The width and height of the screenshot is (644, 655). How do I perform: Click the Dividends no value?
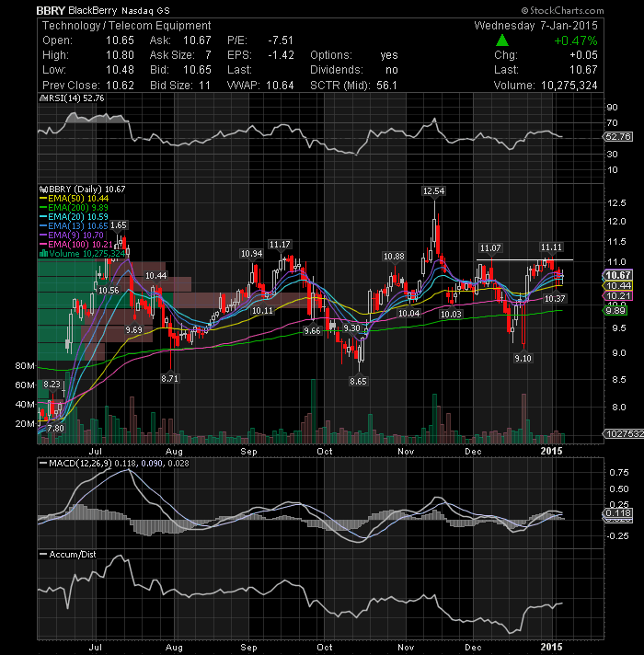(x=391, y=70)
